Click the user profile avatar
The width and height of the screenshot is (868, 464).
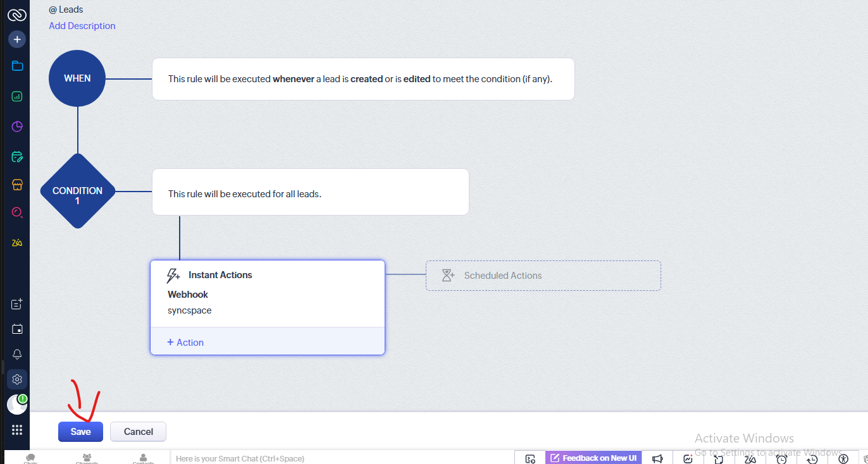(x=16, y=405)
